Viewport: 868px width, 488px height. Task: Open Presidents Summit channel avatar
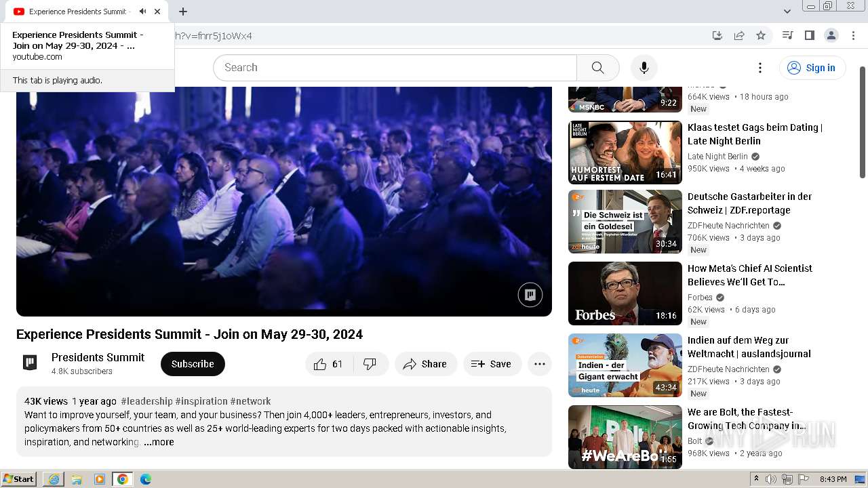pyautogui.click(x=30, y=363)
